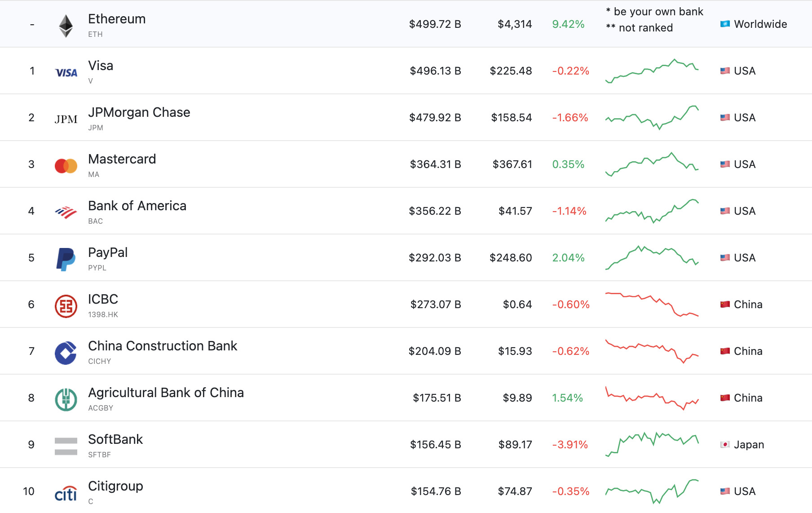Click the USA flag in Mastercard row

(725, 164)
